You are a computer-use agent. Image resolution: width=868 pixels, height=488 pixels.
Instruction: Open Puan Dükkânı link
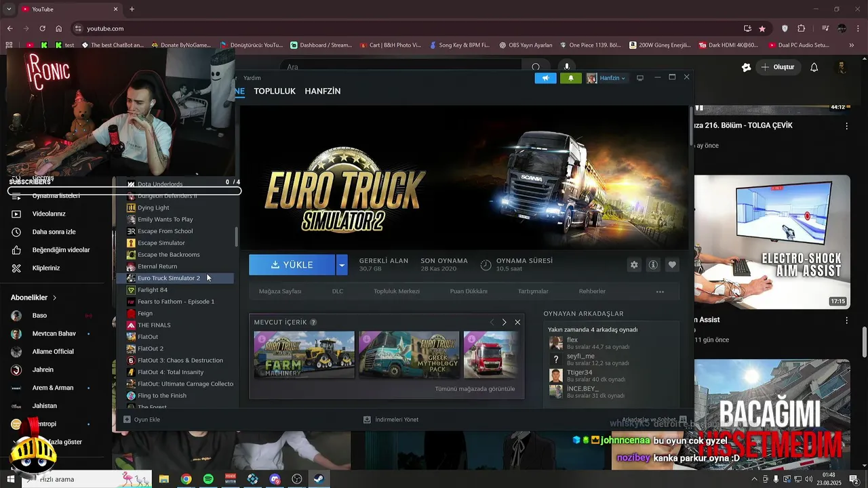[x=469, y=291]
